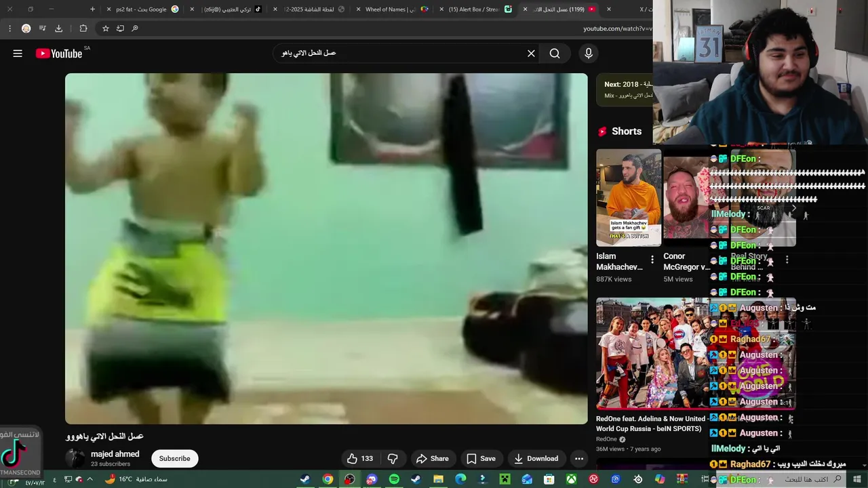
Task: Run search with the magnifier button
Action: pyautogui.click(x=555, y=54)
